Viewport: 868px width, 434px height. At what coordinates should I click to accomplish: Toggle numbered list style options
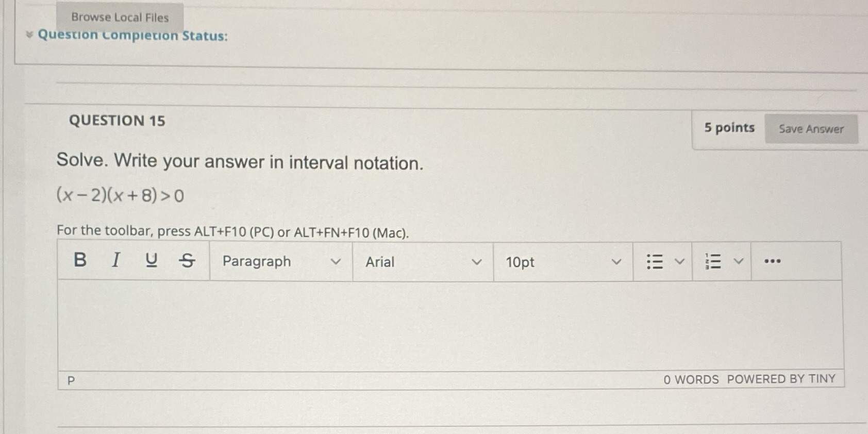point(738,261)
